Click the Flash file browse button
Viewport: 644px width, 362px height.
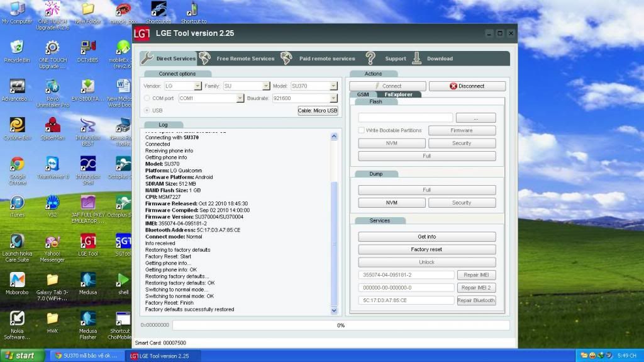pos(475,118)
